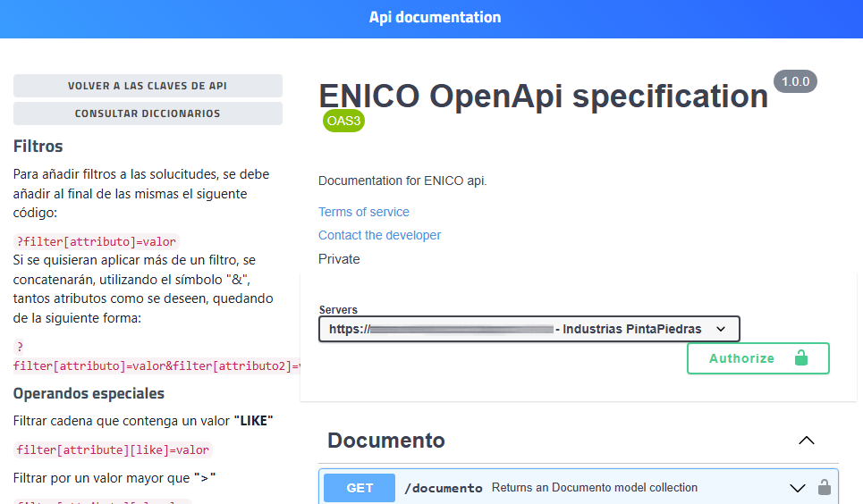Viewport: 863px width, 504px height.
Task: Click the blue GET method badge
Action: tap(360, 488)
